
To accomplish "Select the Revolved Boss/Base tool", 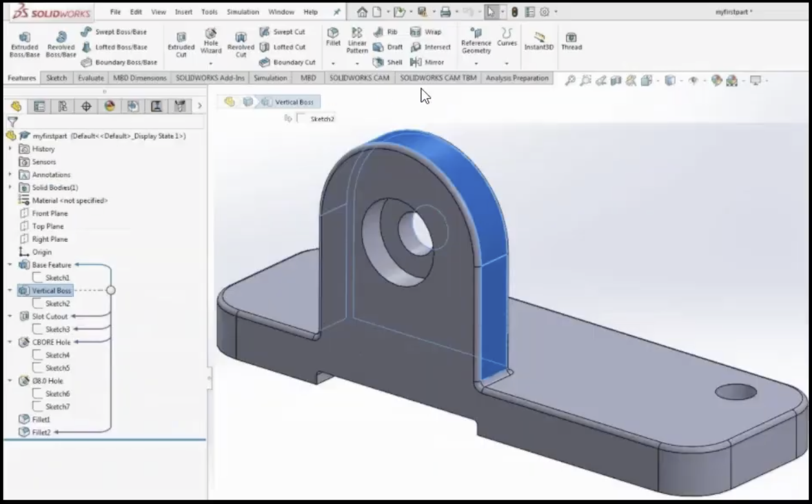I will tap(61, 45).
